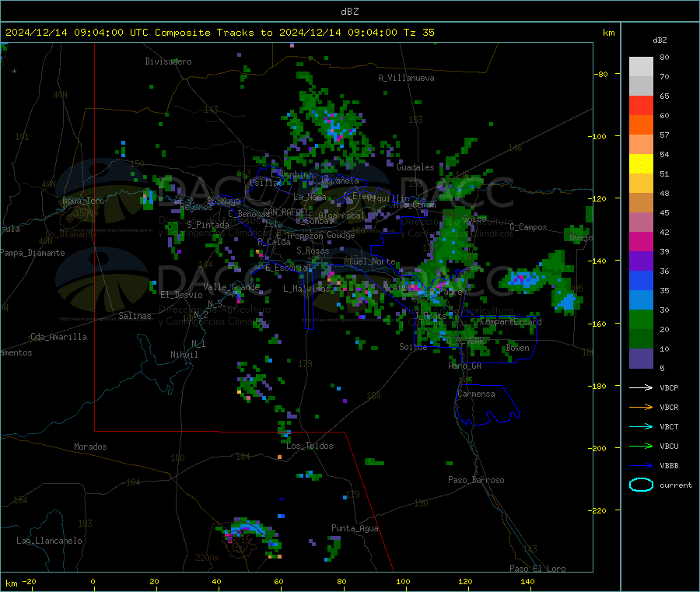Screen dimensions: 700x592
Task: Click the 'Carmensa' map label
Action: click(x=476, y=394)
